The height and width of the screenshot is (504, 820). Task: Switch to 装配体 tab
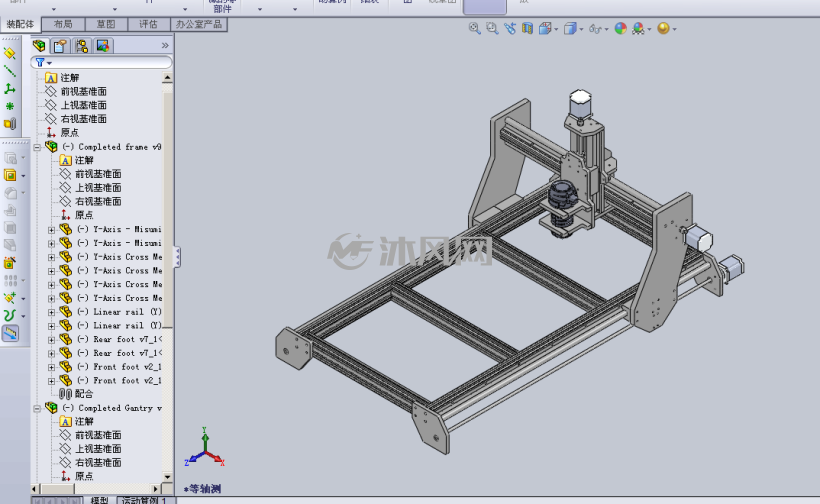(x=20, y=24)
